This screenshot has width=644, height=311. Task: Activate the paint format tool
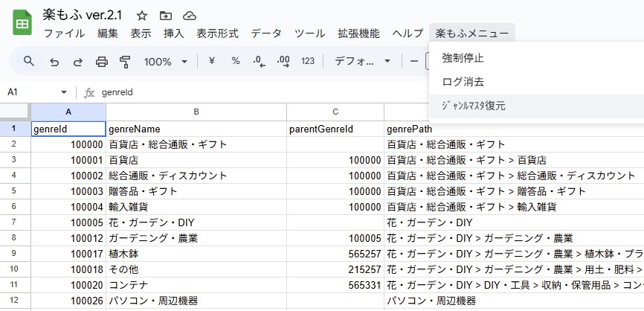coord(125,61)
